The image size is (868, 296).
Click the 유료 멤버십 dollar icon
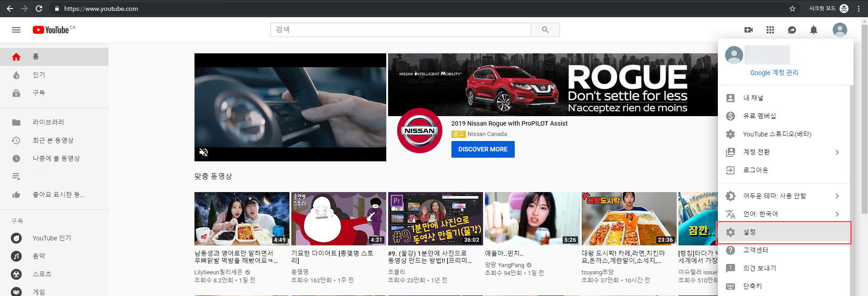pyautogui.click(x=730, y=116)
